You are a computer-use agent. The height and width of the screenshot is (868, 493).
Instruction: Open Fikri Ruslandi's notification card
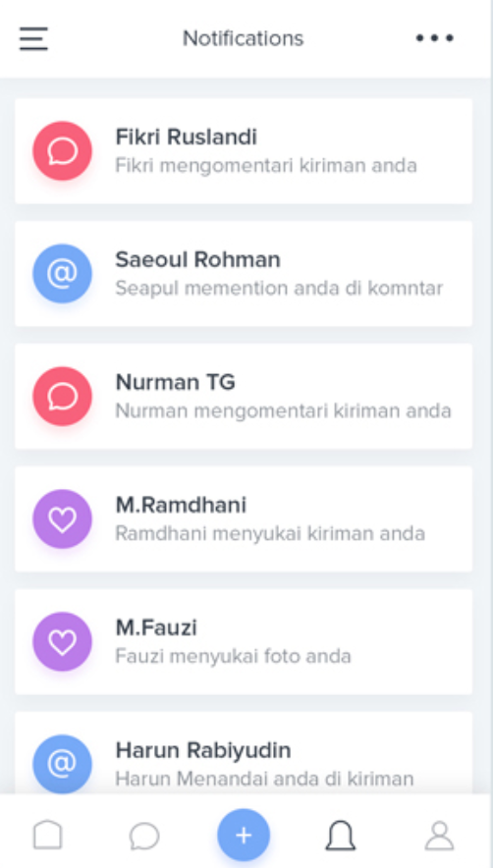click(244, 151)
